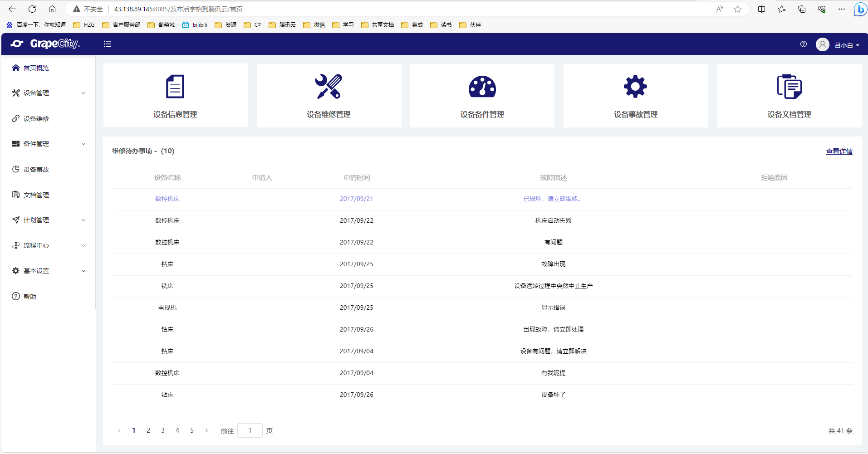Click the 故障描述 column header

(x=554, y=178)
